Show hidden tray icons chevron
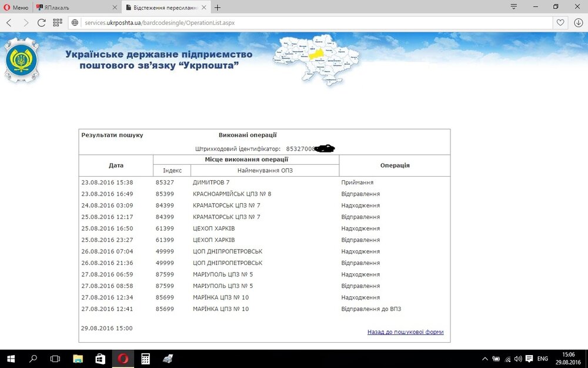 click(x=485, y=359)
